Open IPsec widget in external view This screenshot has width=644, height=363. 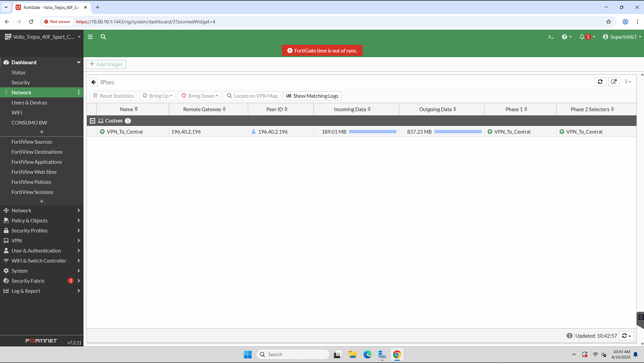pyautogui.click(x=614, y=82)
